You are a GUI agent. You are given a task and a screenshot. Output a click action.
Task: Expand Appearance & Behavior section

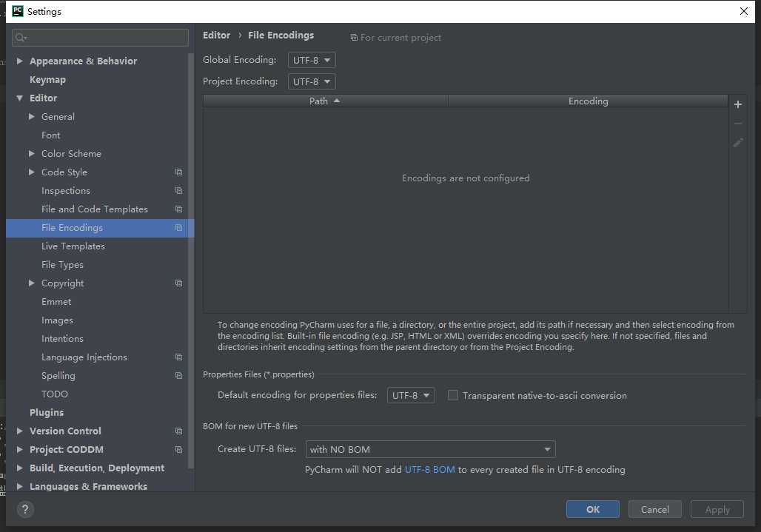pyautogui.click(x=19, y=61)
